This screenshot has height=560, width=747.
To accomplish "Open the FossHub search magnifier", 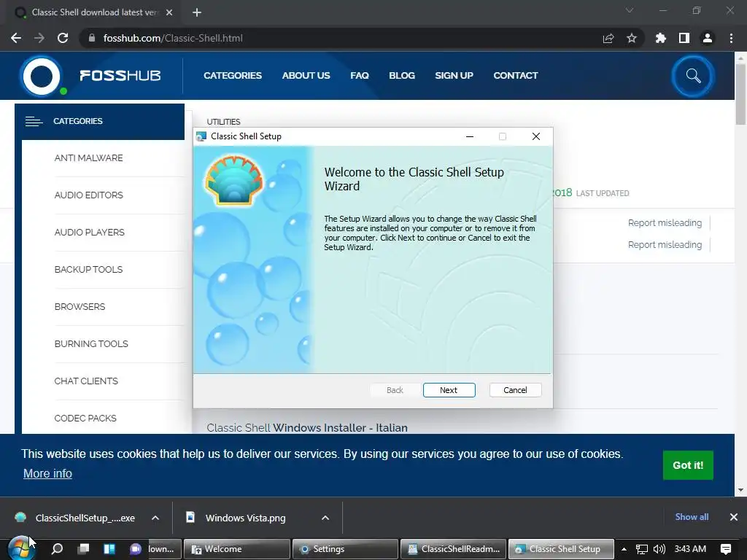I will click(693, 76).
